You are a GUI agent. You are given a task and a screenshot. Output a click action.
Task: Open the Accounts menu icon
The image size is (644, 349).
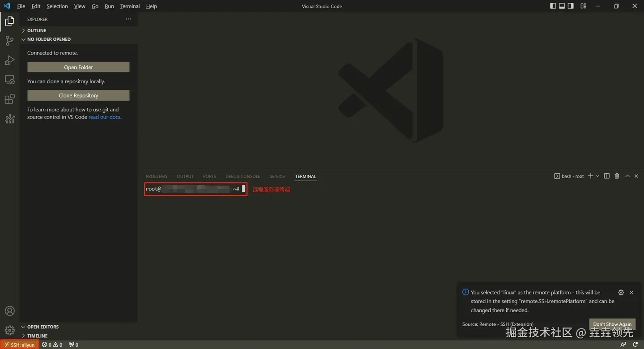(9, 311)
